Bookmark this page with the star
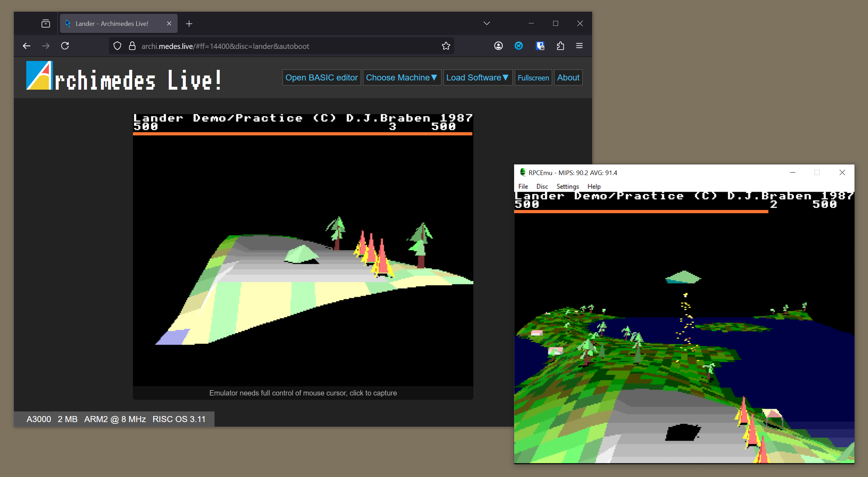The height and width of the screenshot is (477, 868). pos(446,46)
